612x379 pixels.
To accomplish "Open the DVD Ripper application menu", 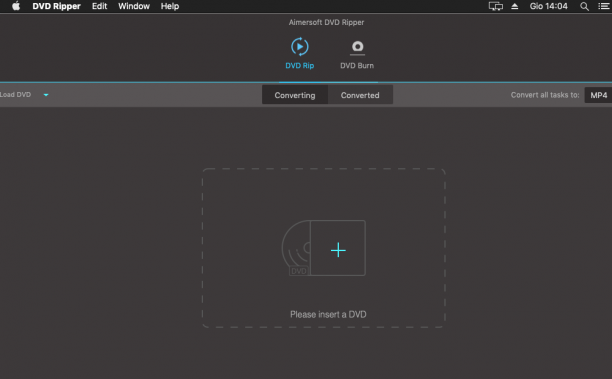I will [56, 6].
